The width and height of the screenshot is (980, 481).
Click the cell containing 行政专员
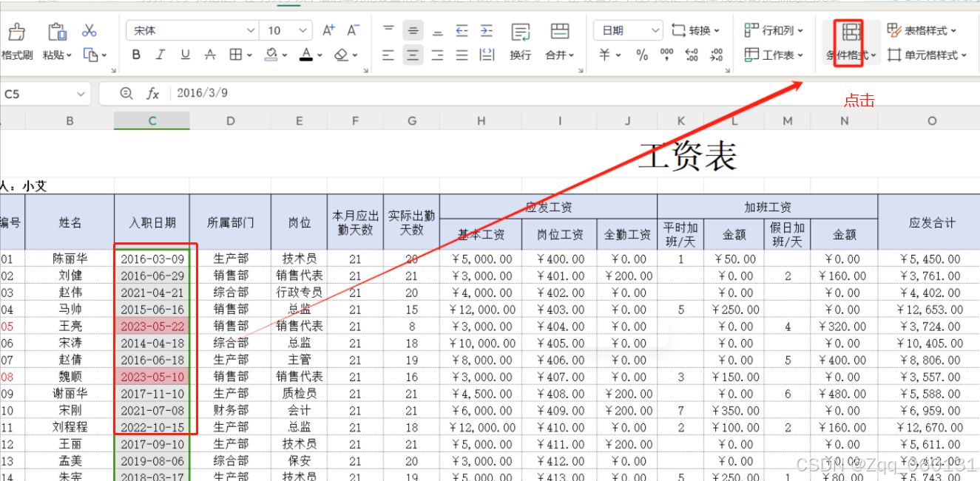[x=299, y=293]
